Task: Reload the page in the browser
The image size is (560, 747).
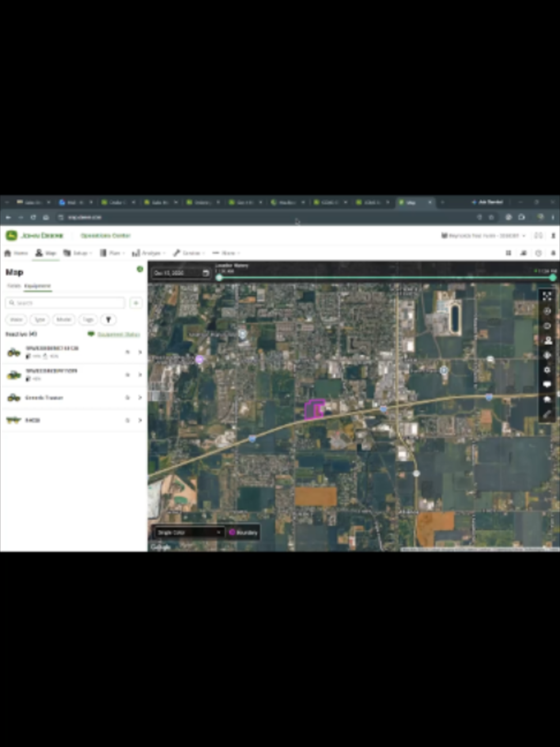Action: point(33,217)
